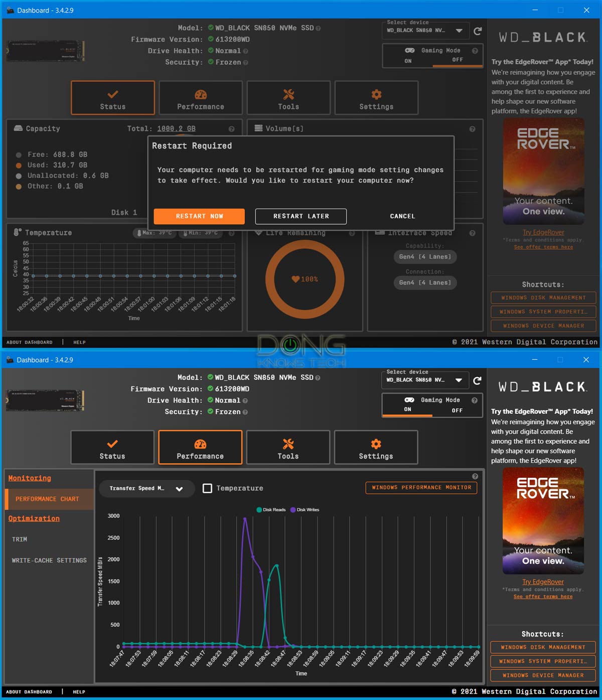Open TRIM under Optimization

(x=20, y=540)
